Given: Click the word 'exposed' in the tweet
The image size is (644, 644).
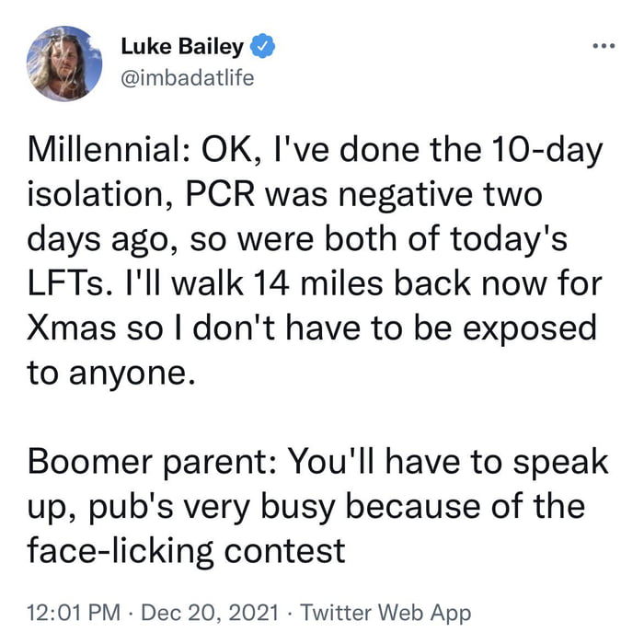Looking at the screenshot, I should tap(529, 329).
